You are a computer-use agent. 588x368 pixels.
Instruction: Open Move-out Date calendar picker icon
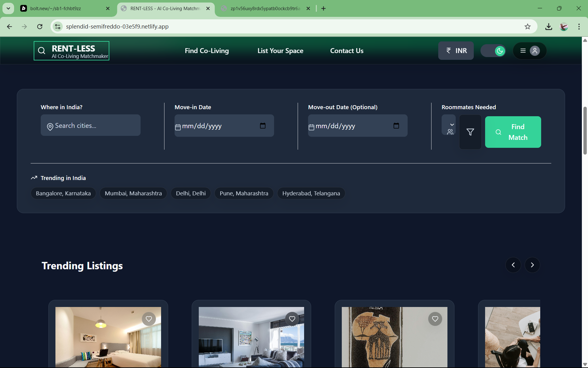click(x=396, y=126)
